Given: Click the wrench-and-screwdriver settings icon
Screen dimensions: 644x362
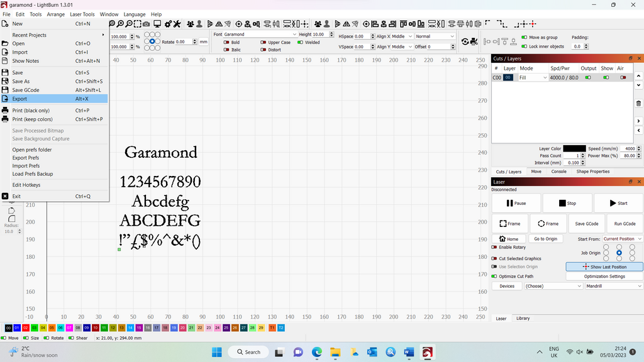Looking at the screenshot, I should 177,24.
